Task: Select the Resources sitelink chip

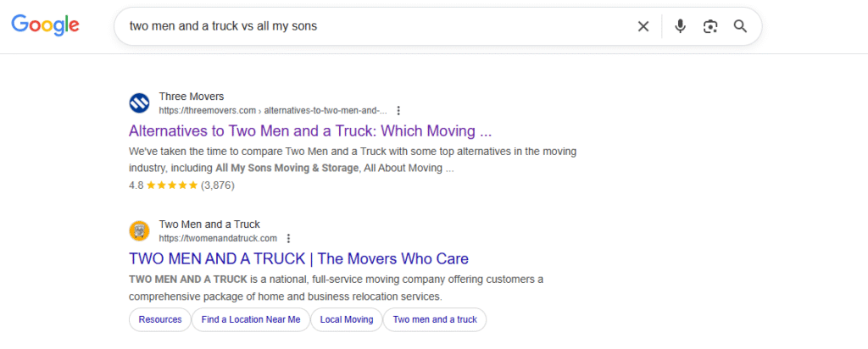Action: (160, 319)
